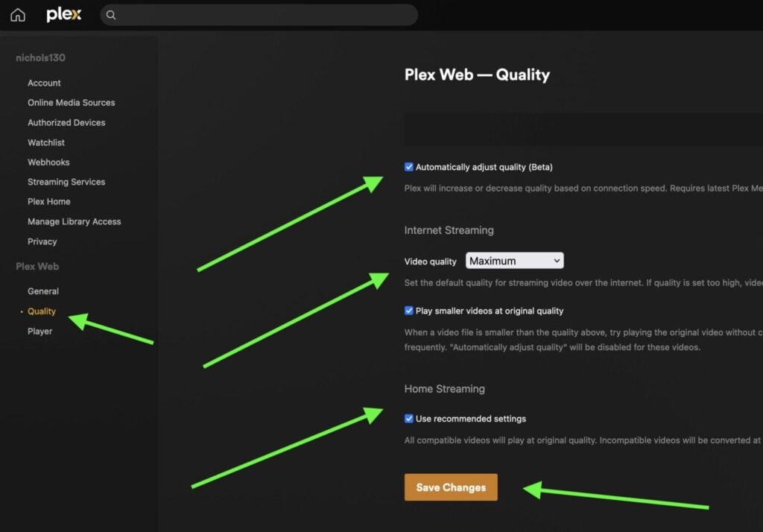Select Online Media Sources in sidebar

[71, 103]
